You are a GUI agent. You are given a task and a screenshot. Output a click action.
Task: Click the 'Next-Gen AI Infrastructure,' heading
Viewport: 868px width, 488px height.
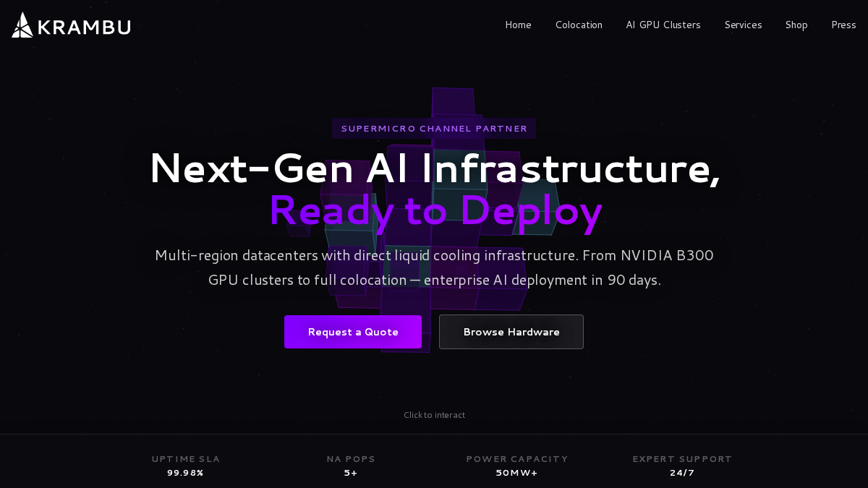[x=435, y=168]
